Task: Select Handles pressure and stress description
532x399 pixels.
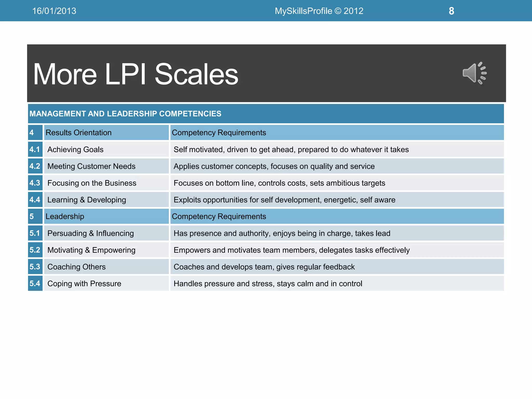Action: (x=268, y=284)
